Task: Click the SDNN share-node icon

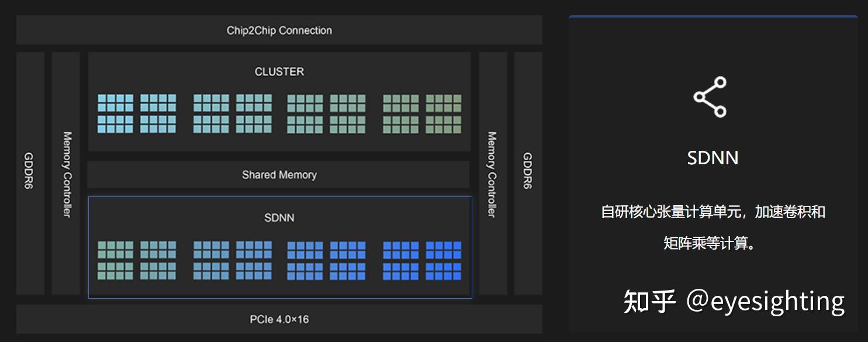Action: coord(710,97)
